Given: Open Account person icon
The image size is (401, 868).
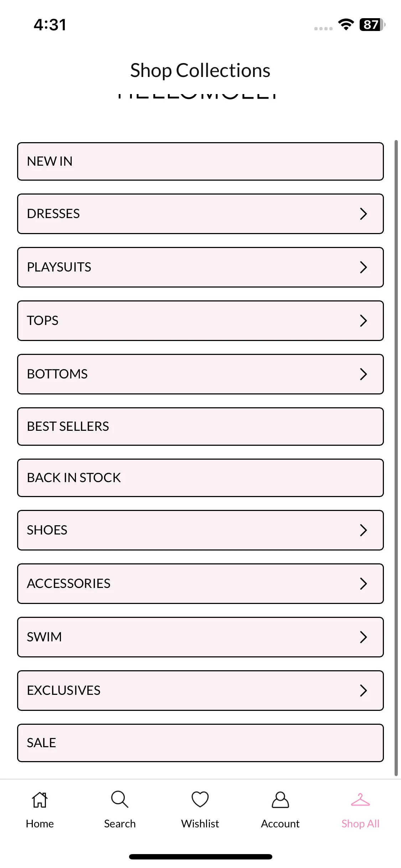Looking at the screenshot, I should pos(280,800).
